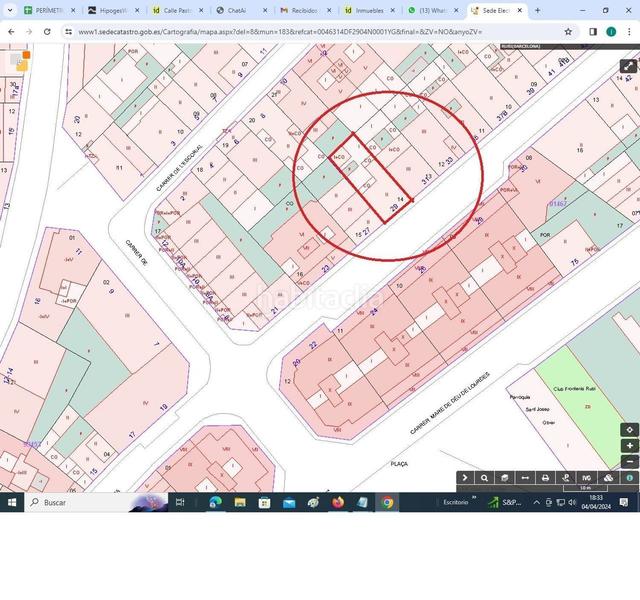Center map with the locate button

point(629,429)
